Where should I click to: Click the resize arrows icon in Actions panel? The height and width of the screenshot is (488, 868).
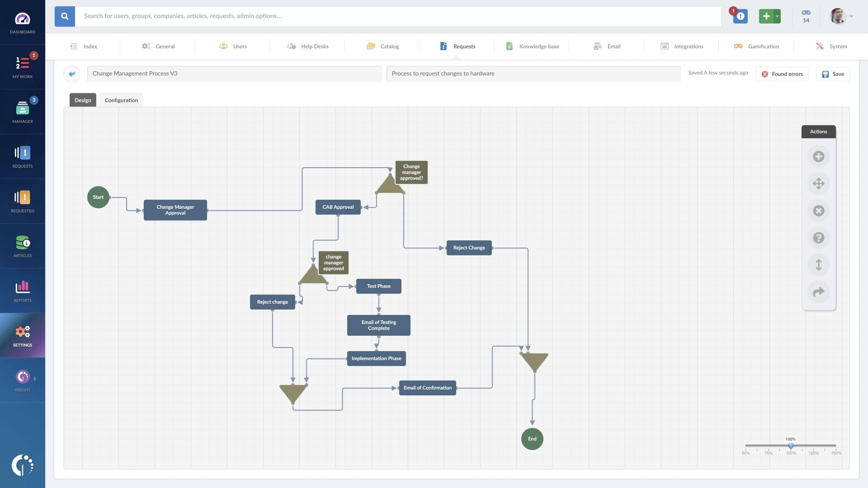click(x=819, y=265)
